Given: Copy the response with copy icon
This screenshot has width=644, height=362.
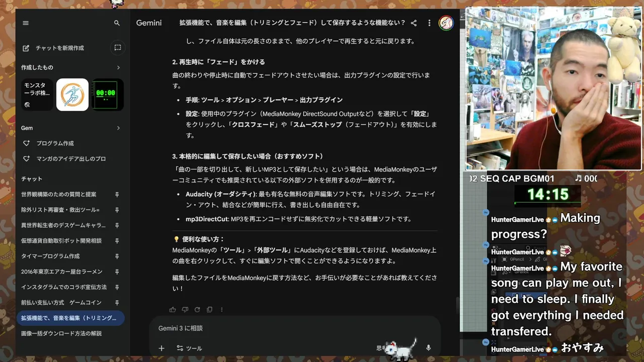Looking at the screenshot, I should point(209,310).
